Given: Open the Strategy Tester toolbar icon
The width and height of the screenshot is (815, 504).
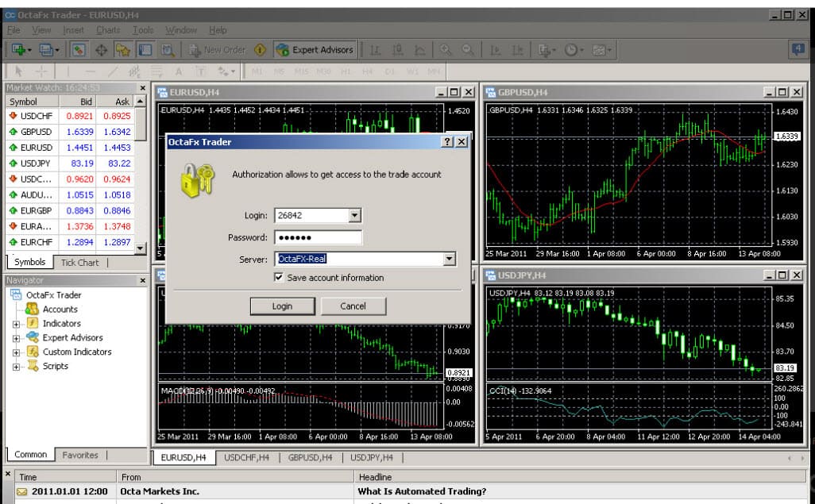Looking at the screenshot, I should 168,50.
